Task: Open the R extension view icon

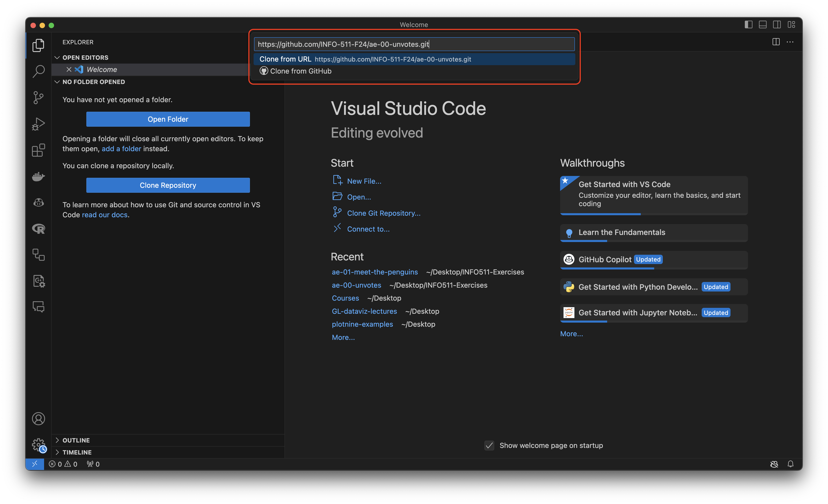Action: (38, 229)
